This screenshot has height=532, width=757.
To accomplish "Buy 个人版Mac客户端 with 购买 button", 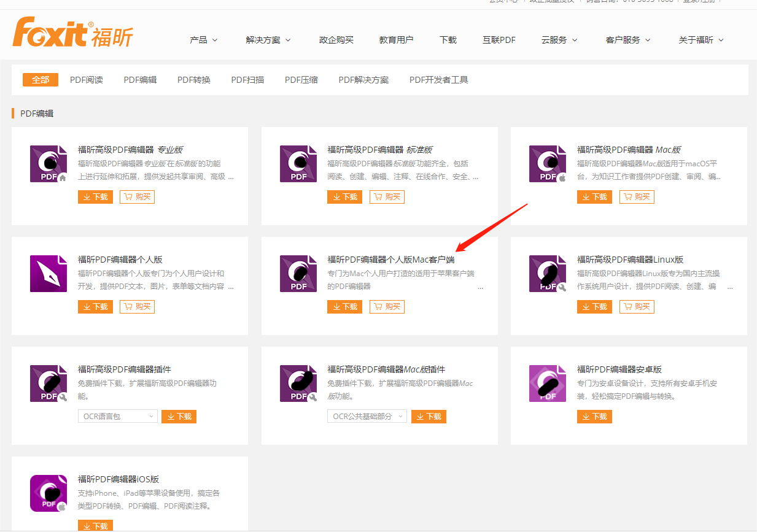I will coord(387,307).
